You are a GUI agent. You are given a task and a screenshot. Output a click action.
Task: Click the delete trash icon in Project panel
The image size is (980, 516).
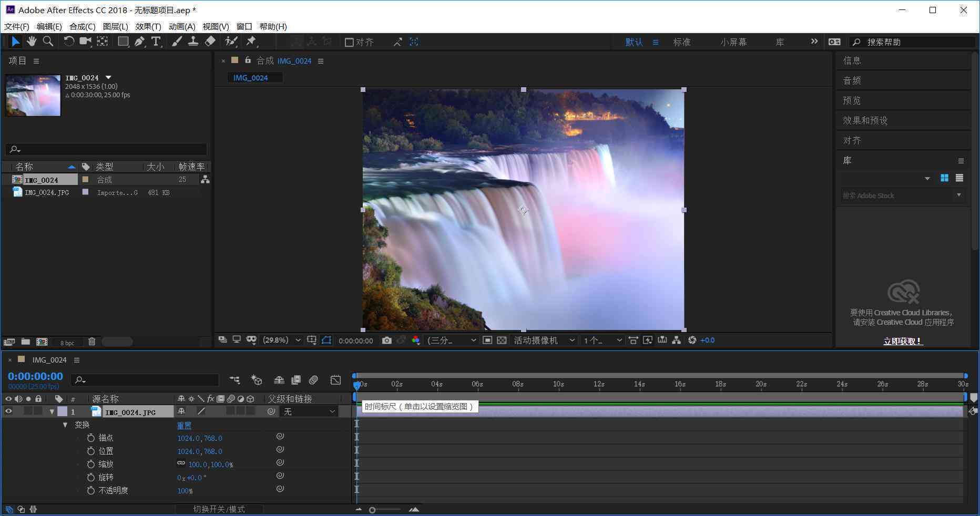(x=91, y=342)
